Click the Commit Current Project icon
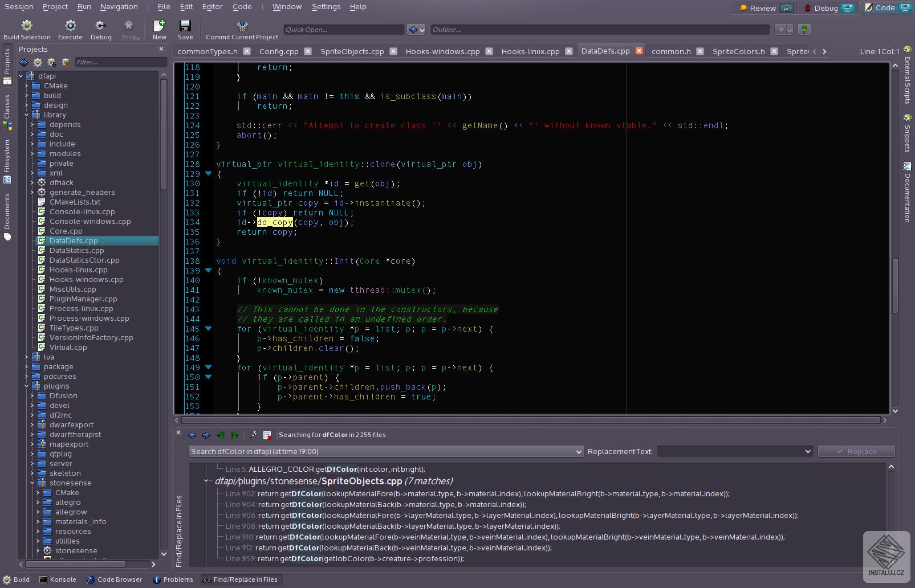This screenshot has width=915, height=588. (242, 26)
